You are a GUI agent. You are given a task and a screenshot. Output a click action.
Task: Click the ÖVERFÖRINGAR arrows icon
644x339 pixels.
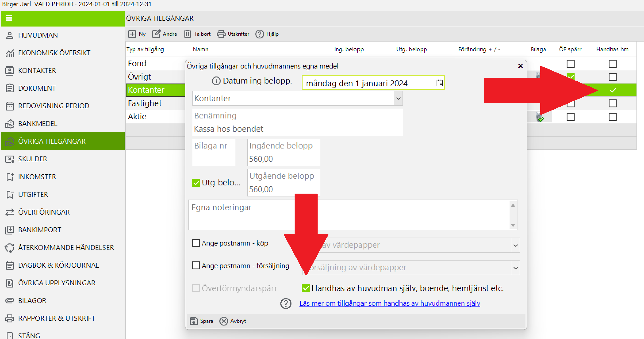pyautogui.click(x=10, y=212)
